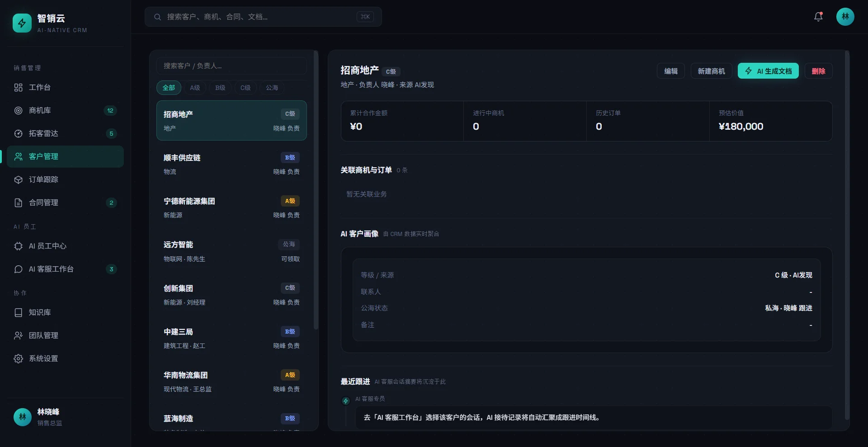Click the 智销云 lightning logo icon
868x447 pixels.
coord(22,23)
